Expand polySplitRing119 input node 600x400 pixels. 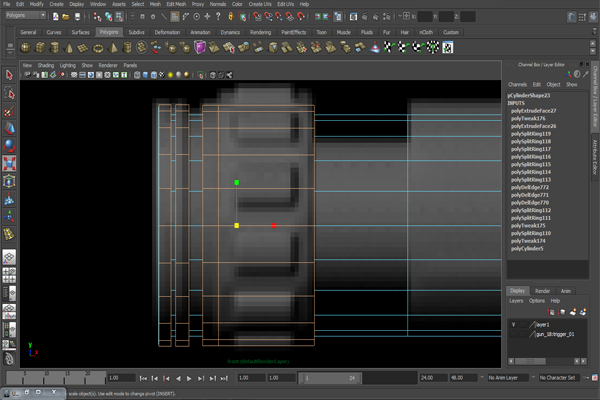point(531,134)
